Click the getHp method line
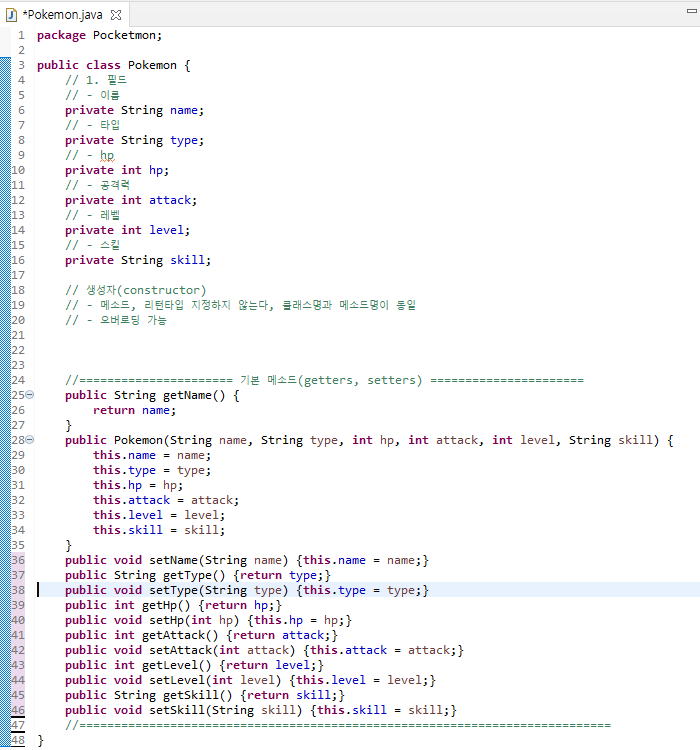 click(x=173, y=605)
